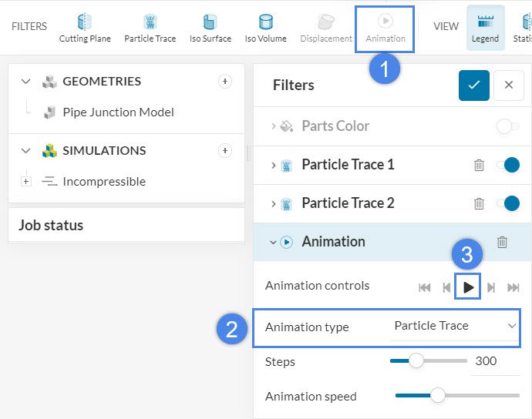
Task: Jump to the last animation frame
Action: pos(513,287)
